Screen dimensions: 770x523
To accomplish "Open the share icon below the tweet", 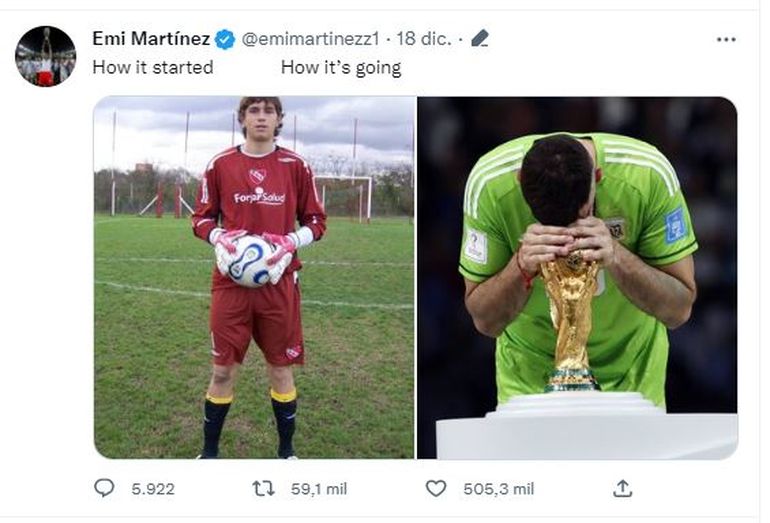I will pos(622,488).
